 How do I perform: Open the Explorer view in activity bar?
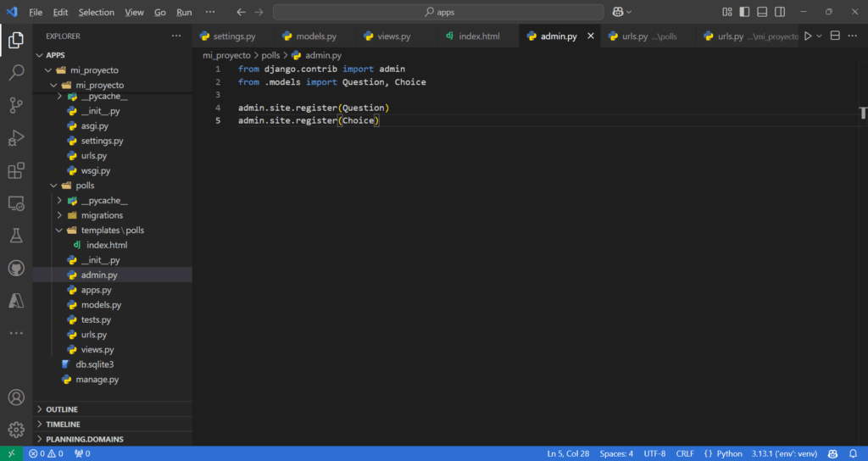pyautogui.click(x=16, y=40)
